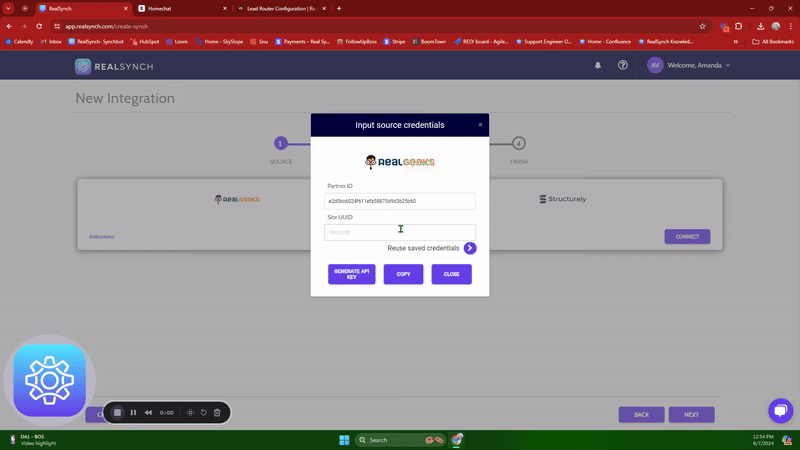The image size is (800, 450).
Task: Open the Calendly bookmark
Action: (x=19, y=42)
